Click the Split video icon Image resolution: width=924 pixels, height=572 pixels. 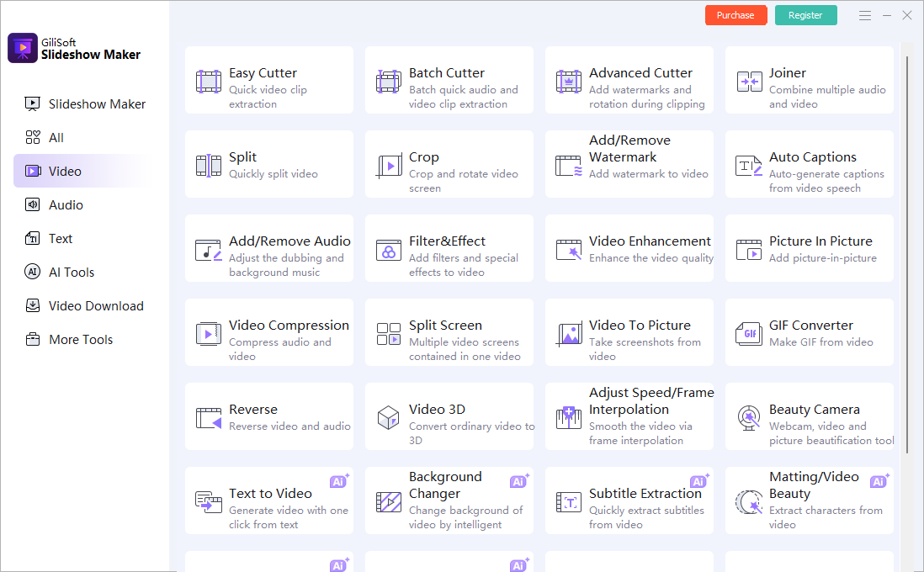pos(209,166)
